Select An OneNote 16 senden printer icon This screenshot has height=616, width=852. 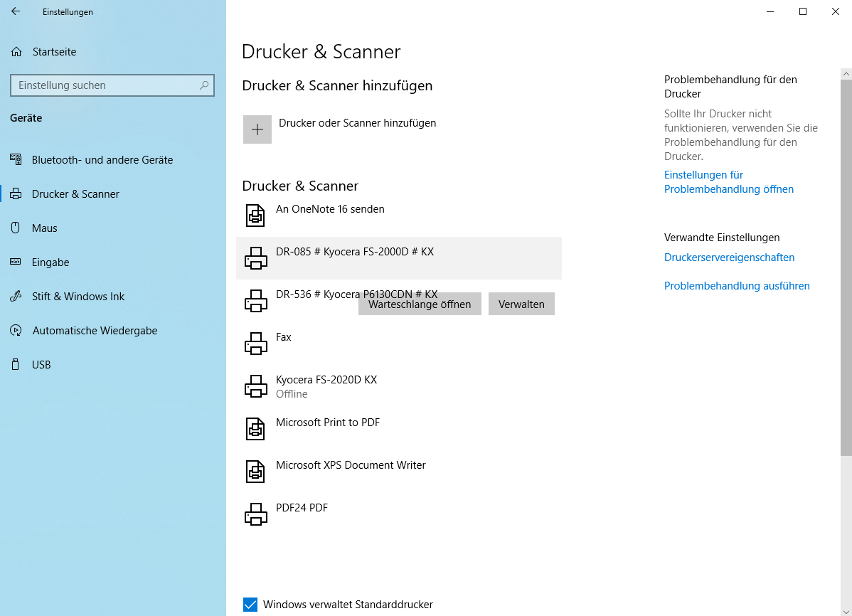tap(255, 216)
